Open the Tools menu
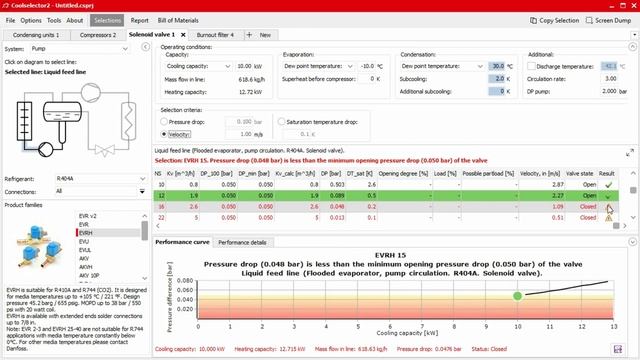Image resolution: width=640 pixels, height=360 pixels. 54,20
